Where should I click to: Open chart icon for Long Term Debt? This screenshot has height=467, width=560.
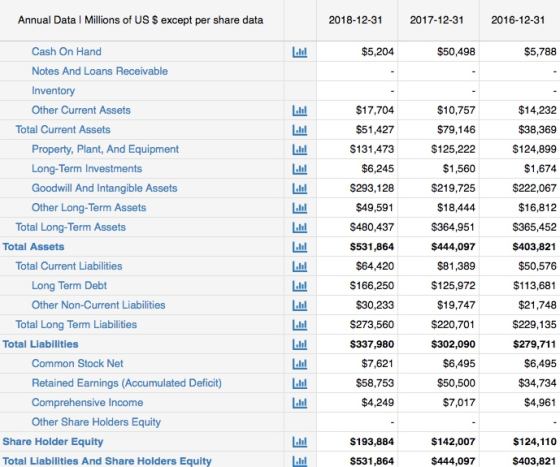(299, 286)
